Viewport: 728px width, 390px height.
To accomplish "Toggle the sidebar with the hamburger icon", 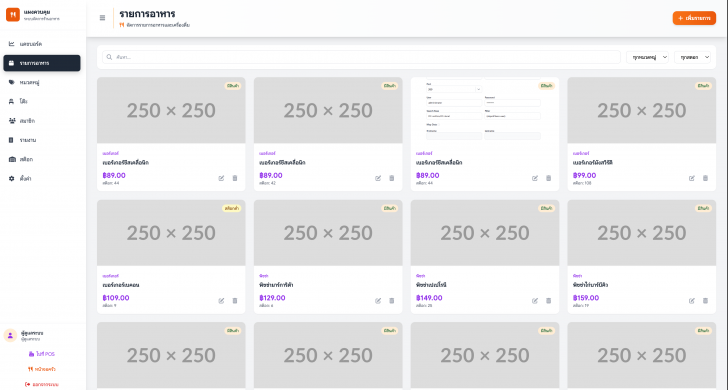I will (102, 18).
